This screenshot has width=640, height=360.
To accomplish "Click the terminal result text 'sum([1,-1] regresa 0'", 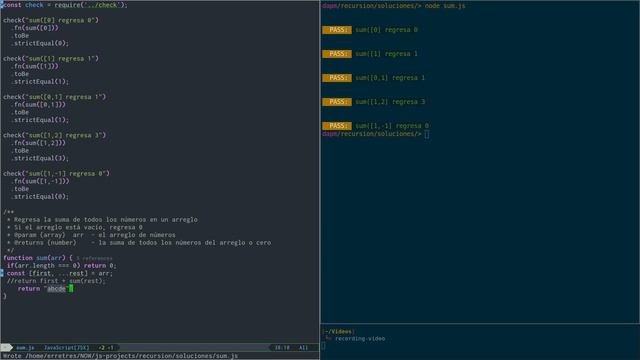I will [392, 126].
